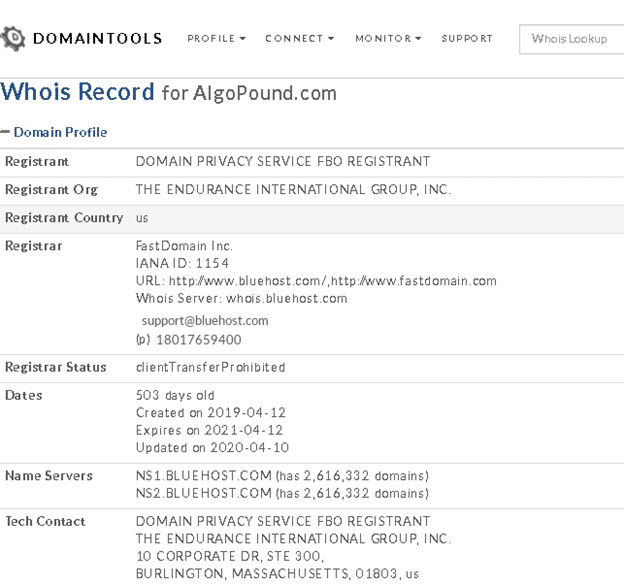This screenshot has width=624, height=585.
Task: Select the Registrar Status label
Action: pos(56,367)
